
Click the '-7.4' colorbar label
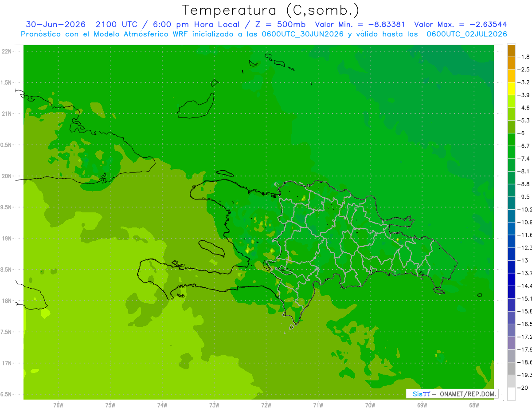pyautogui.click(x=524, y=159)
